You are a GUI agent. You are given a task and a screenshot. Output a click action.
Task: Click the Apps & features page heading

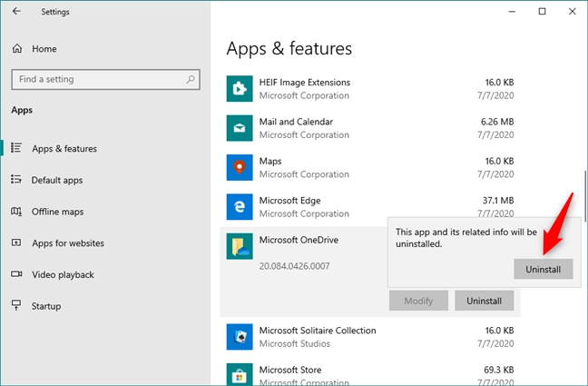289,48
